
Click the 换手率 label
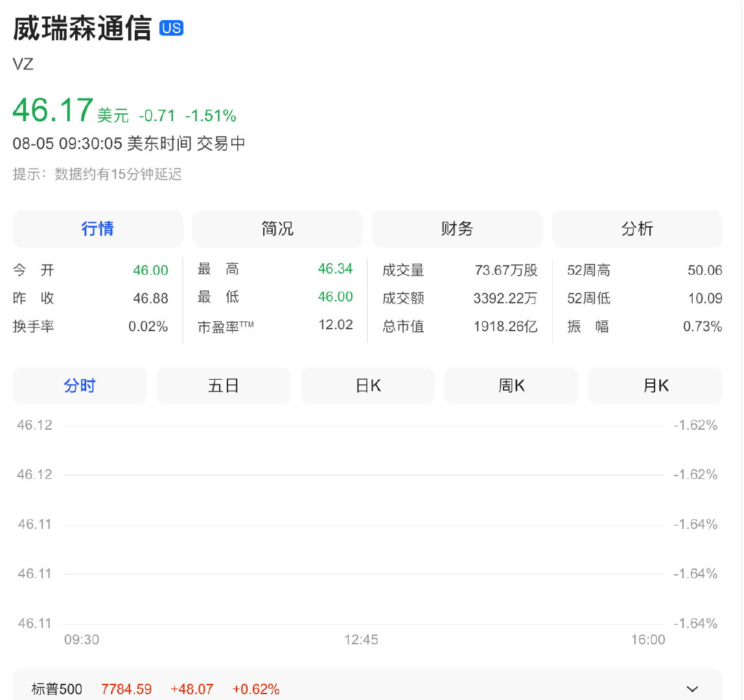[33, 327]
